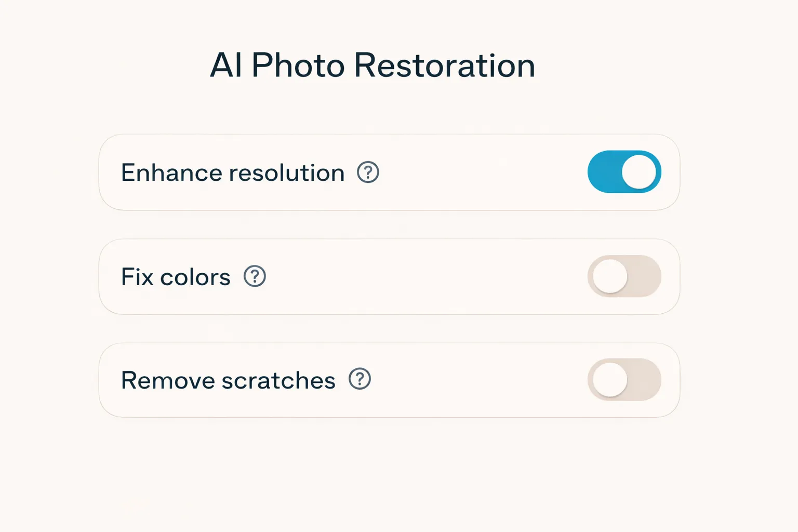Click the question mark next to Remove scratches
This screenshot has height=532, width=798.
point(360,380)
